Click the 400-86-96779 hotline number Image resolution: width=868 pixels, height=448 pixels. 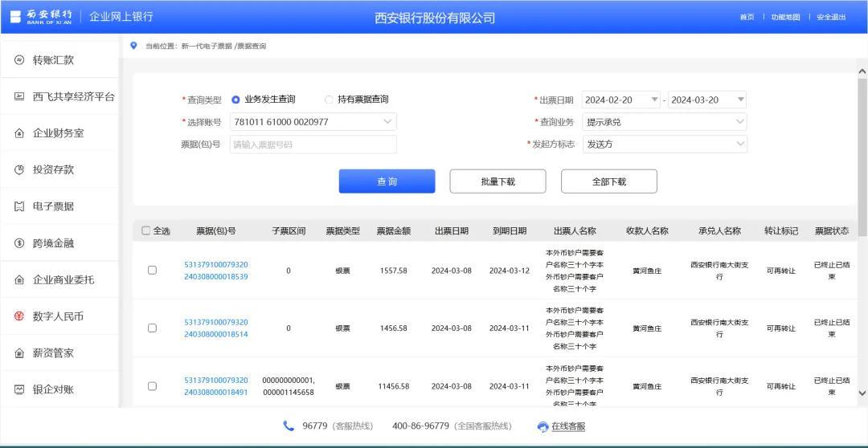[420, 426]
